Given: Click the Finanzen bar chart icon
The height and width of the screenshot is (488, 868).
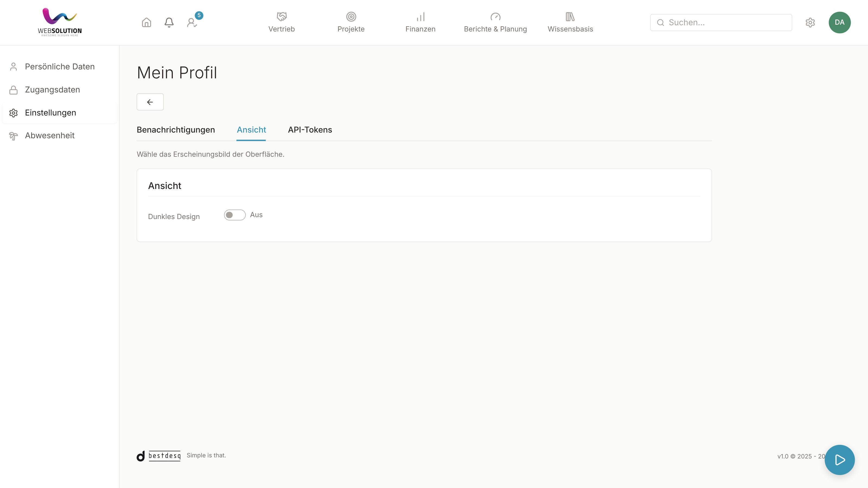Looking at the screenshot, I should [x=420, y=17].
